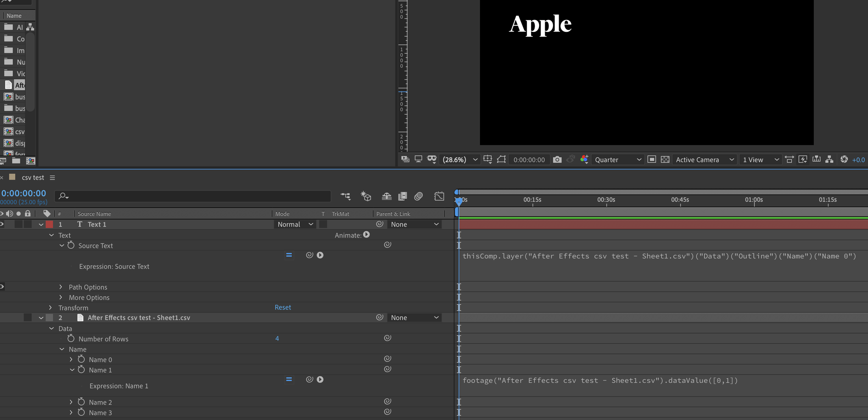Expand the Name 3 property
The width and height of the screenshot is (868, 420).
coord(71,412)
